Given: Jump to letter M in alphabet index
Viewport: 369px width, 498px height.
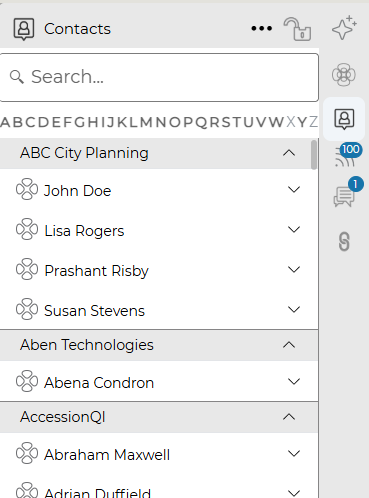Looking at the screenshot, I should coord(146,122).
